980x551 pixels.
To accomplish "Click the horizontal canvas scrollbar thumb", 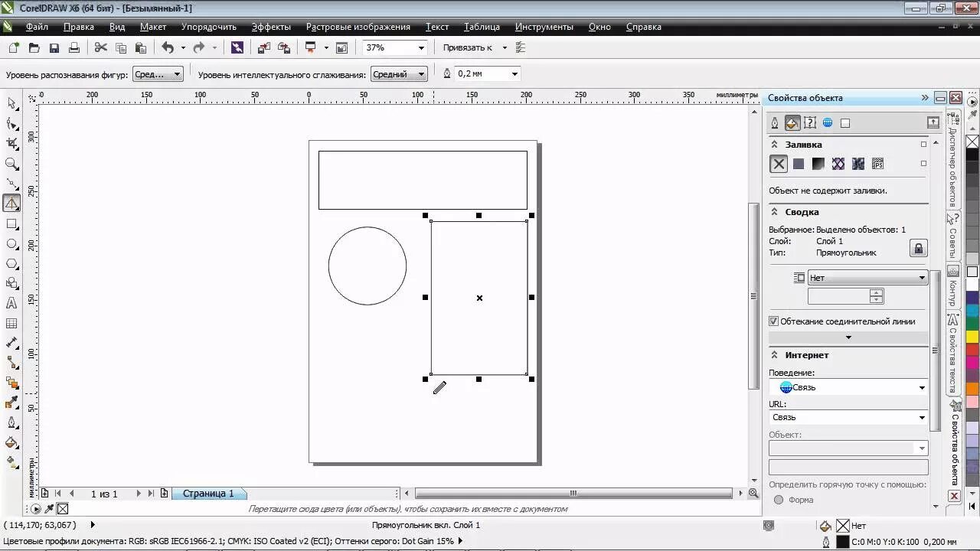I will coord(573,494).
